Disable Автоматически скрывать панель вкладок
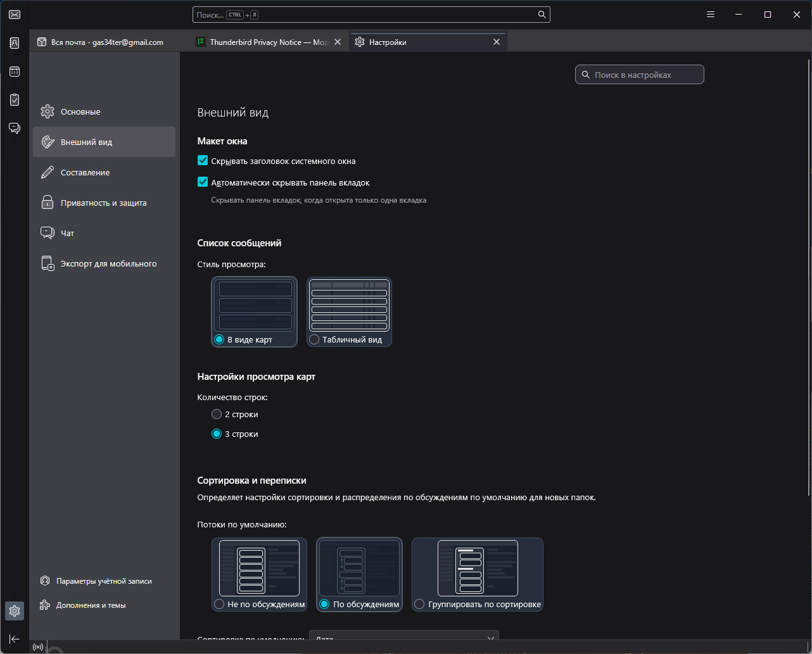 (x=203, y=182)
